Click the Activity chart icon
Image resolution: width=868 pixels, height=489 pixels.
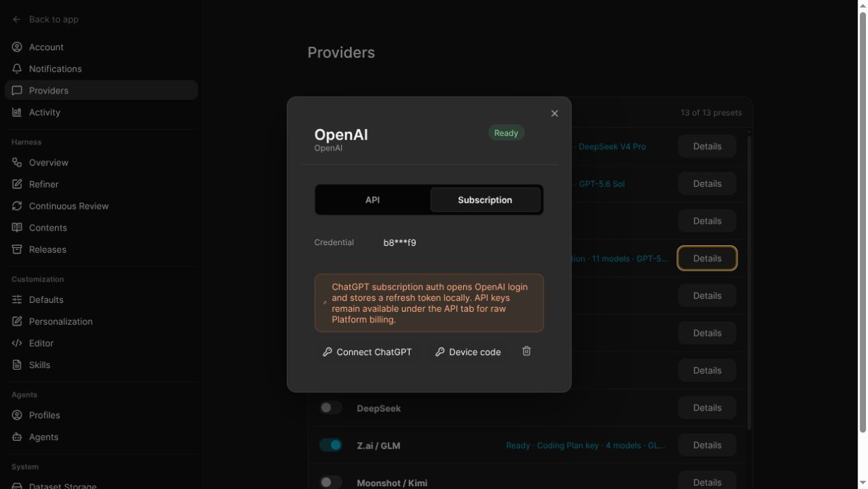point(17,112)
